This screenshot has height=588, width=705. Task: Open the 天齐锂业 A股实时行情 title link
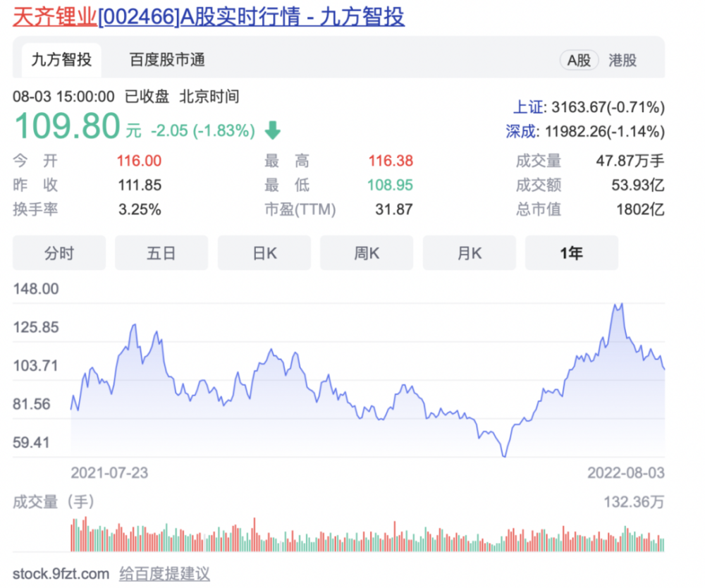[x=209, y=17]
